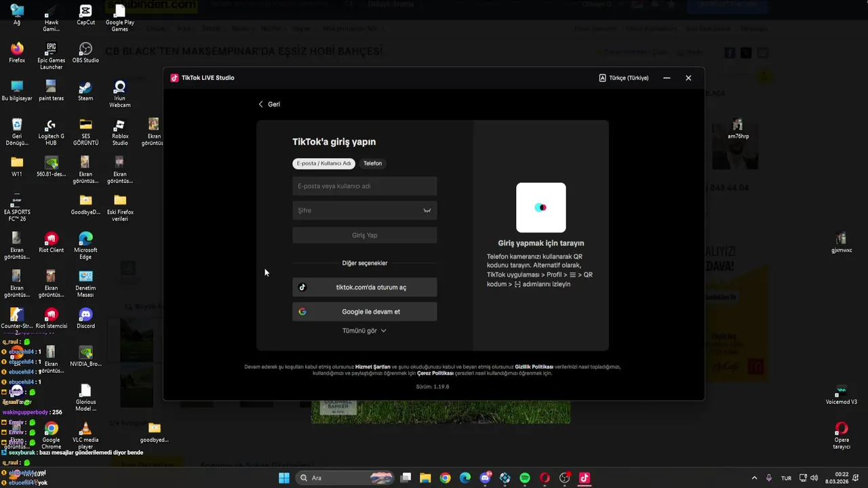
Task: Click the microphone tray icon
Action: [769, 478]
